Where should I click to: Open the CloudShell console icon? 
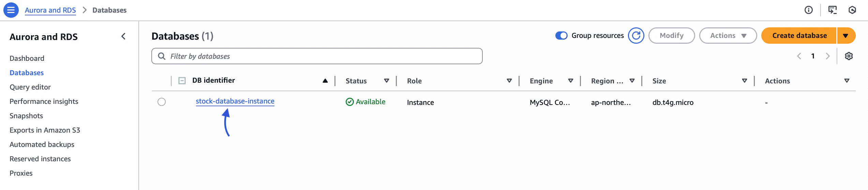(x=832, y=10)
